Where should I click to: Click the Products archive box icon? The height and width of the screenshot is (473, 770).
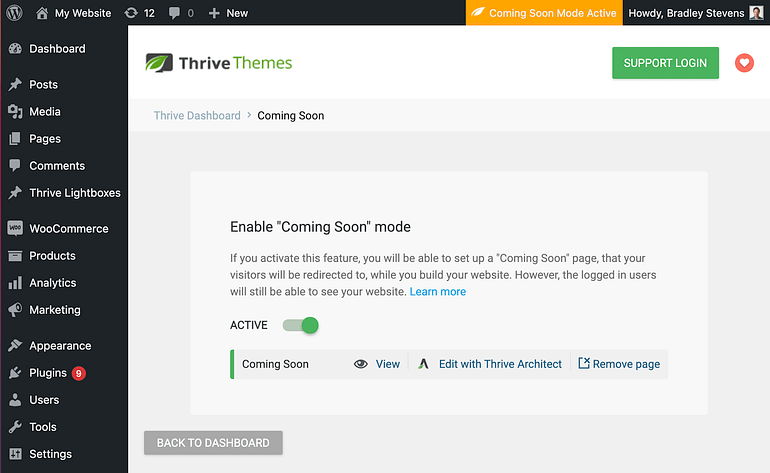click(15, 255)
